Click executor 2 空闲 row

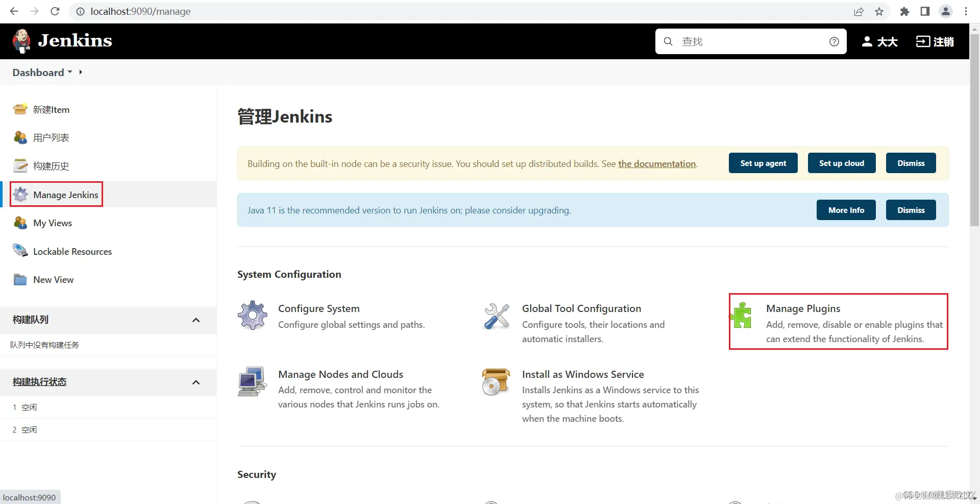tap(108, 429)
